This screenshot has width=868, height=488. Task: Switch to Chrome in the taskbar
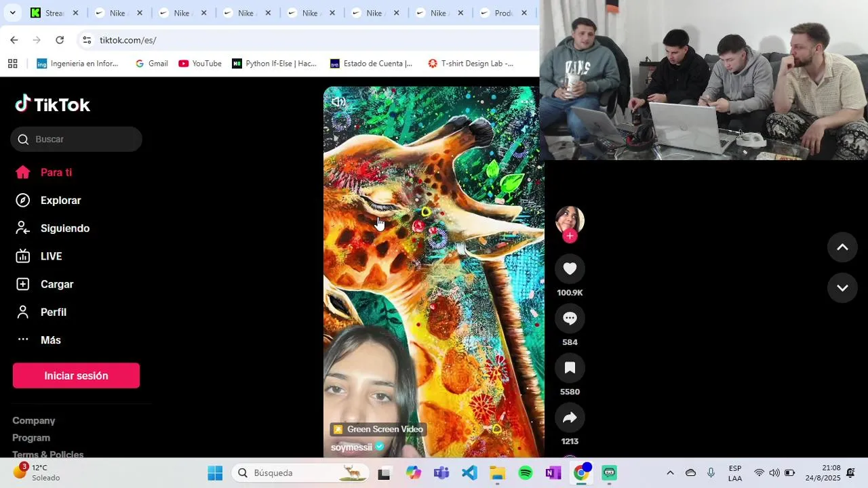click(581, 473)
